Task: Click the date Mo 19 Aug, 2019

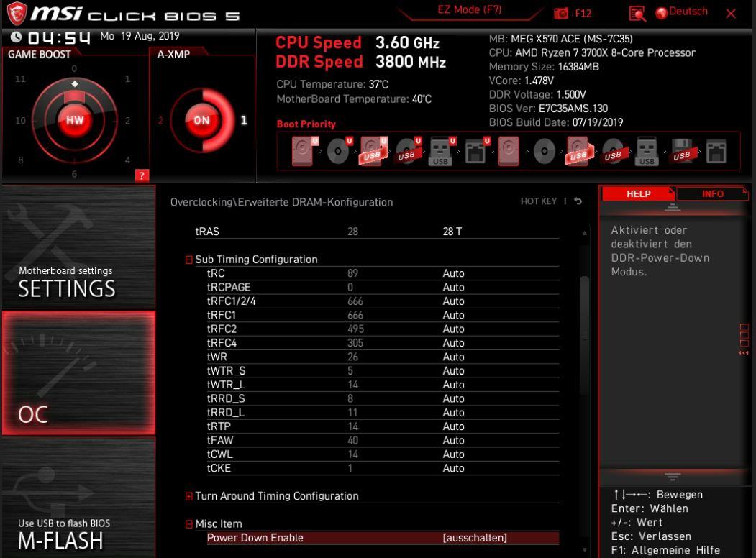Action: pyautogui.click(x=140, y=36)
